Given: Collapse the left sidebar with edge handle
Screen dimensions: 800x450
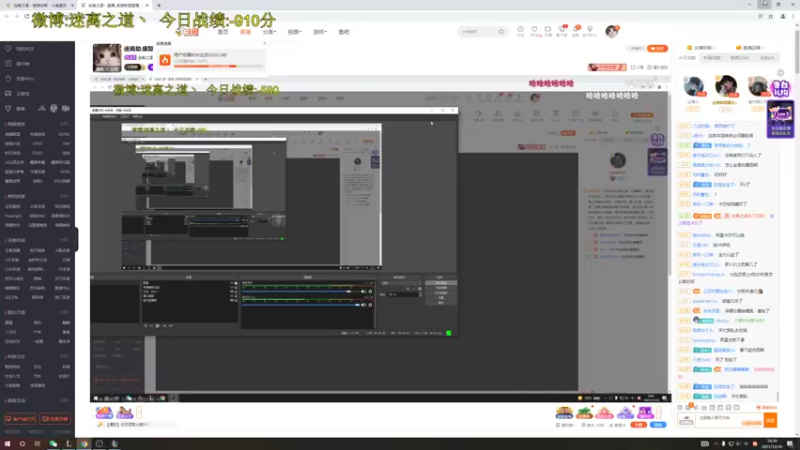Looking at the screenshot, I should pos(77,239).
